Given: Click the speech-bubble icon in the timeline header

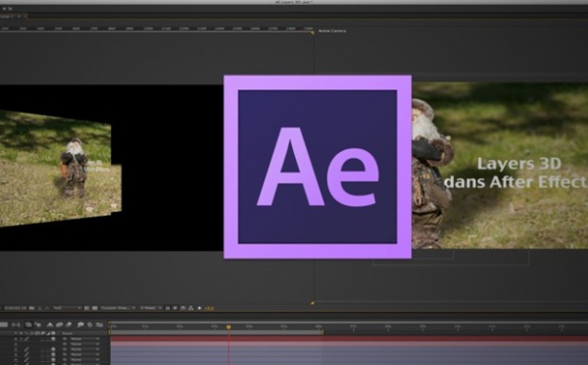Looking at the screenshot, I should point(80,325).
